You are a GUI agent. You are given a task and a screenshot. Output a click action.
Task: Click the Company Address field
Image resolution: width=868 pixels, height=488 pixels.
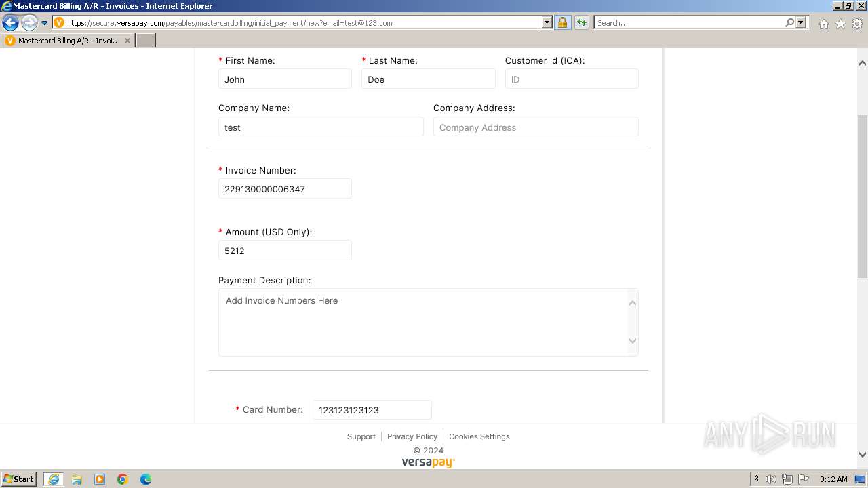point(536,127)
